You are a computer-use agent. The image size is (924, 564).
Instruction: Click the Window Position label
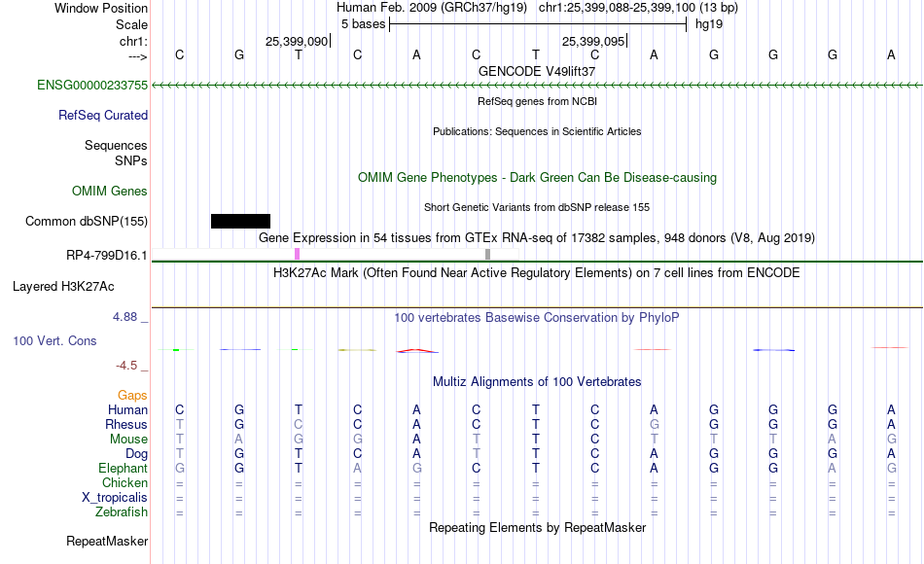(101, 8)
